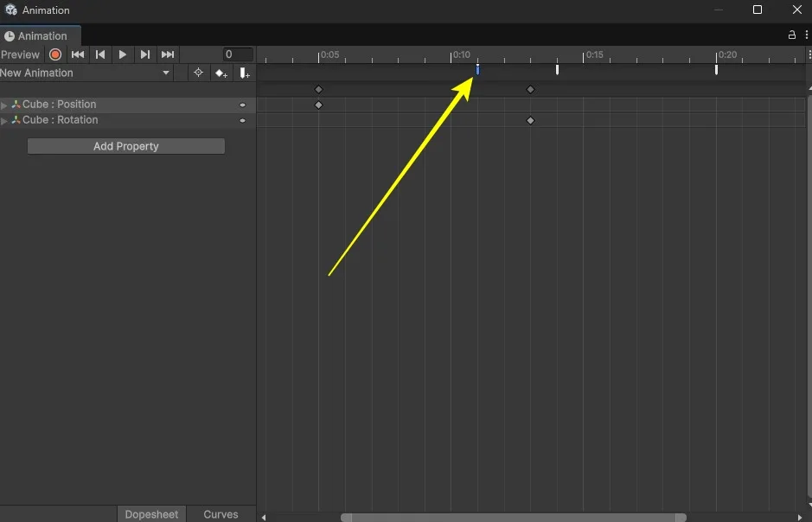812x522 pixels.
Task: Switch to the Dopesheet view
Action: pyautogui.click(x=151, y=514)
